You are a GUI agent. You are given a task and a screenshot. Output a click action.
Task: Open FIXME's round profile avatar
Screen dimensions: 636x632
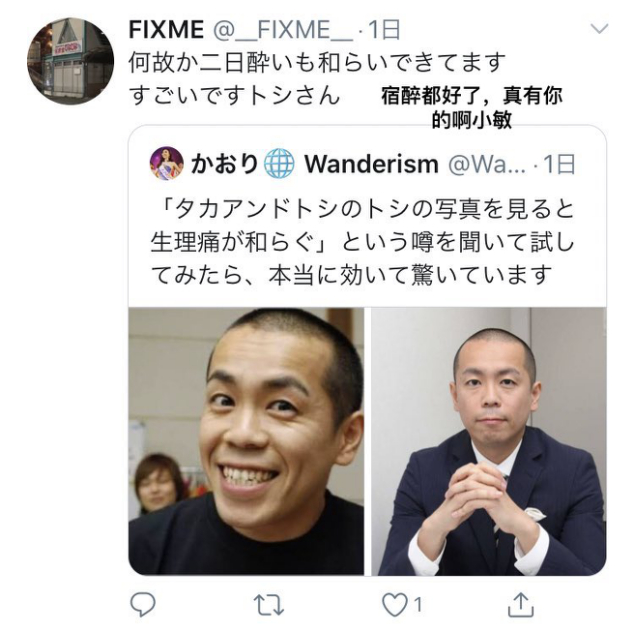coord(71,61)
